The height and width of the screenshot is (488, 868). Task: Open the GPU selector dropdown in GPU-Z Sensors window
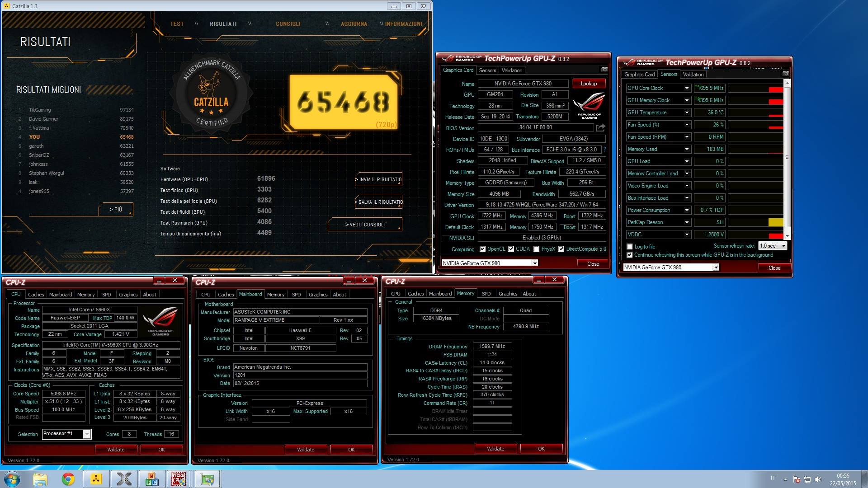click(x=716, y=267)
